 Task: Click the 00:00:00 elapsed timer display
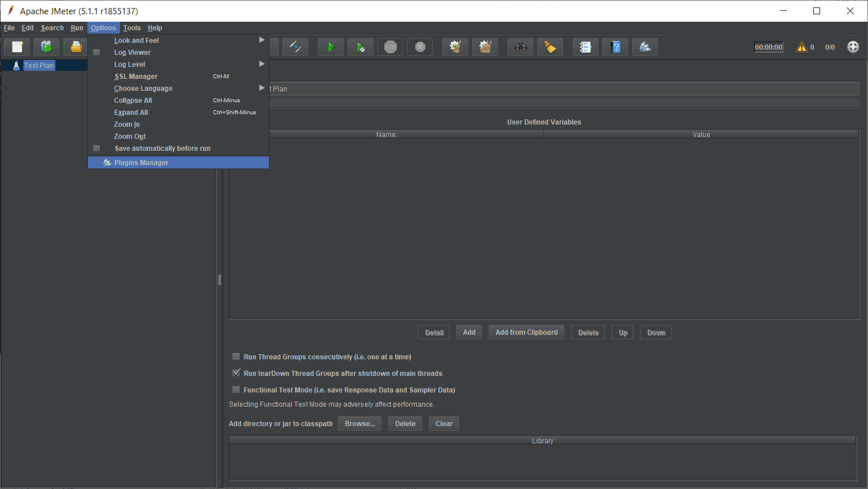(769, 47)
